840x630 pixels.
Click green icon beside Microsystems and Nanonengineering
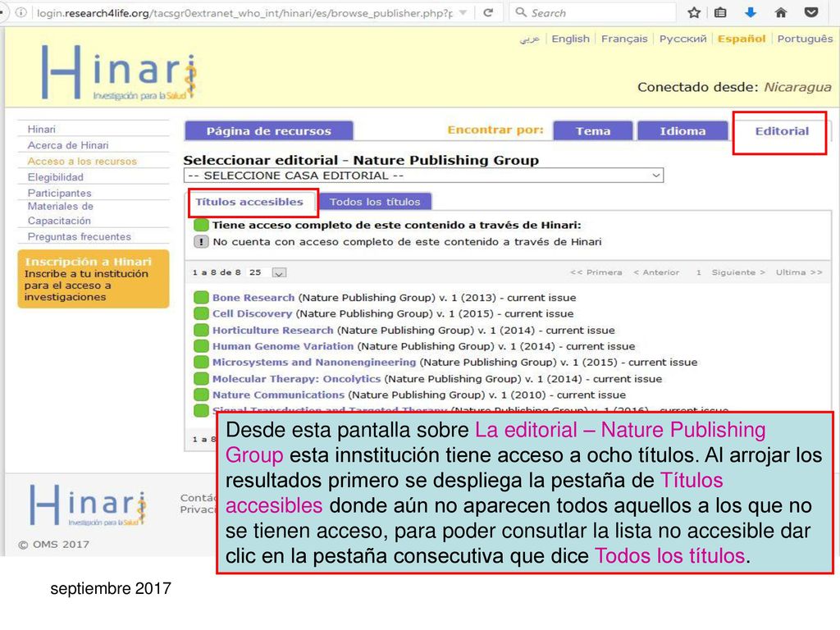tap(201, 362)
